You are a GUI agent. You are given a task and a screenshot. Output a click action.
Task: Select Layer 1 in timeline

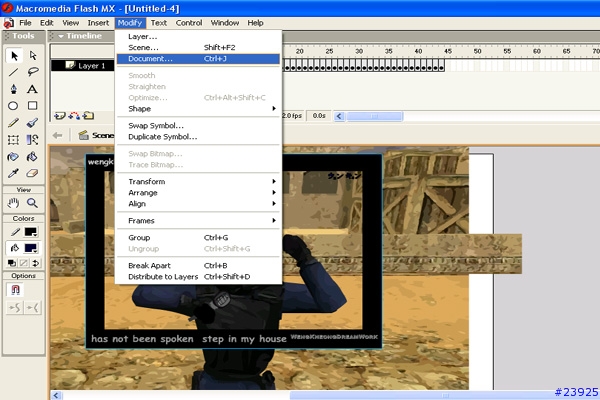(x=83, y=65)
